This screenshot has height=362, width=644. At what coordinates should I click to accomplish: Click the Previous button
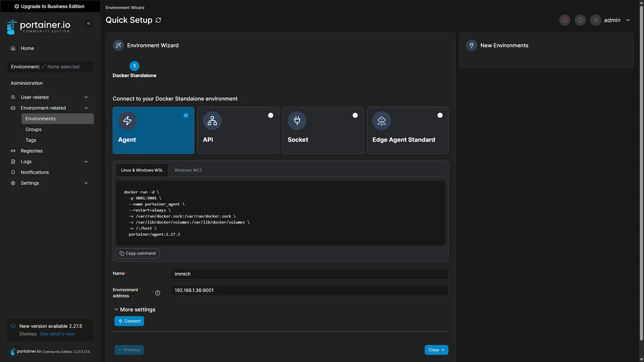pos(129,350)
